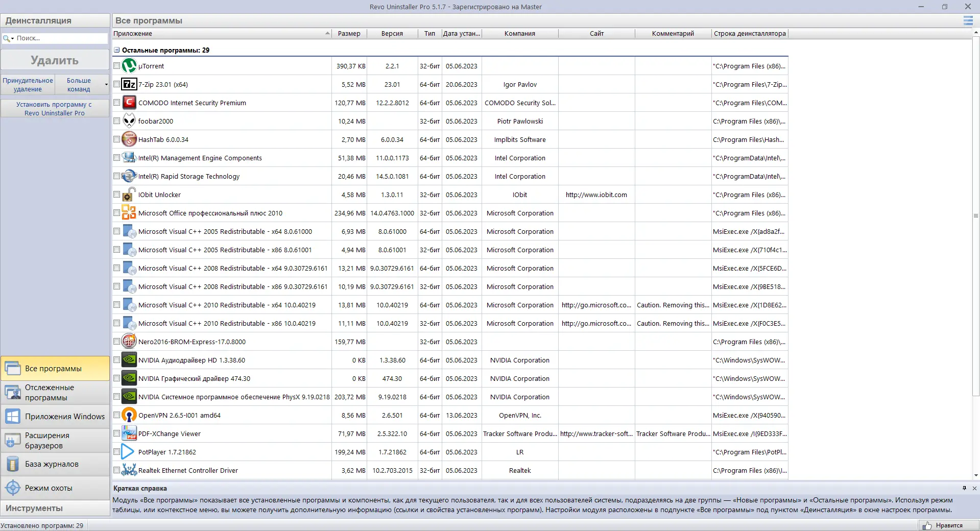This screenshot has height=531, width=980.
Task: Click the µTorrent program icon
Action: 129,66
